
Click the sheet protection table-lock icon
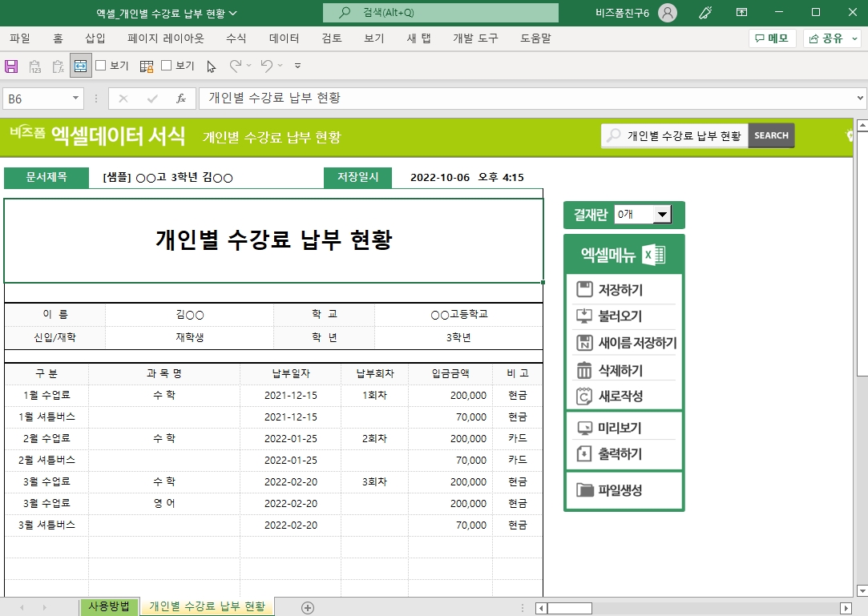147,66
